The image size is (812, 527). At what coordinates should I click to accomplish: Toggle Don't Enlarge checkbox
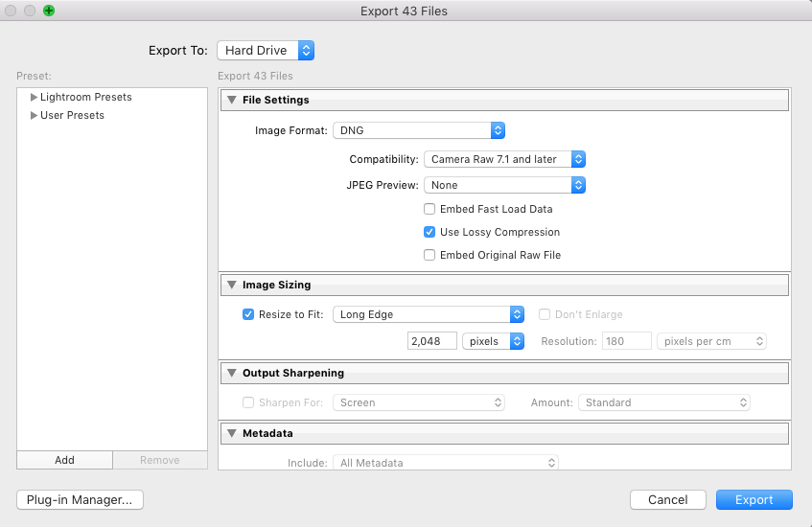[545, 314]
